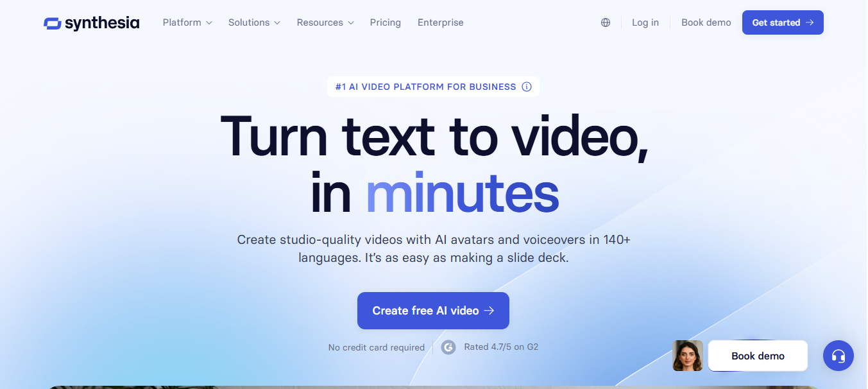This screenshot has height=389, width=868.
Task: Open the Enterprise page
Action: point(441,22)
